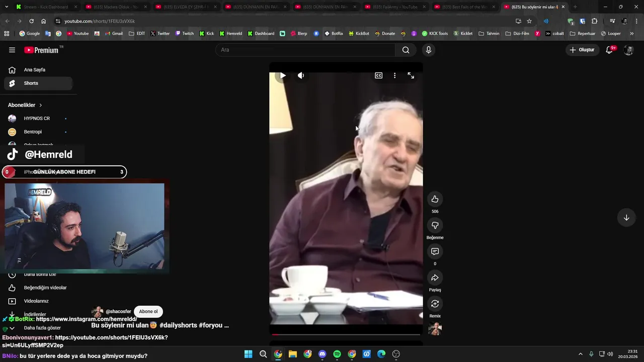Click the Hemreld bookmark

(231, 34)
